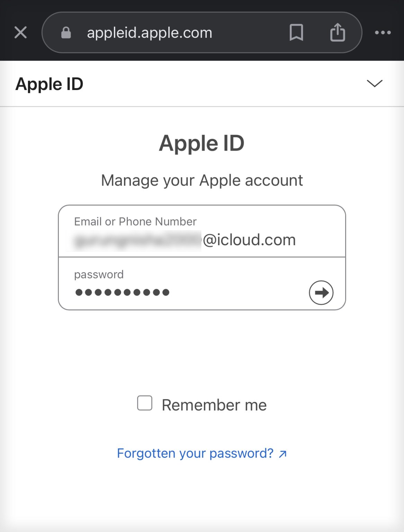Click the Remember me label to toggle it
The width and height of the screenshot is (404, 532).
point(213,404)
